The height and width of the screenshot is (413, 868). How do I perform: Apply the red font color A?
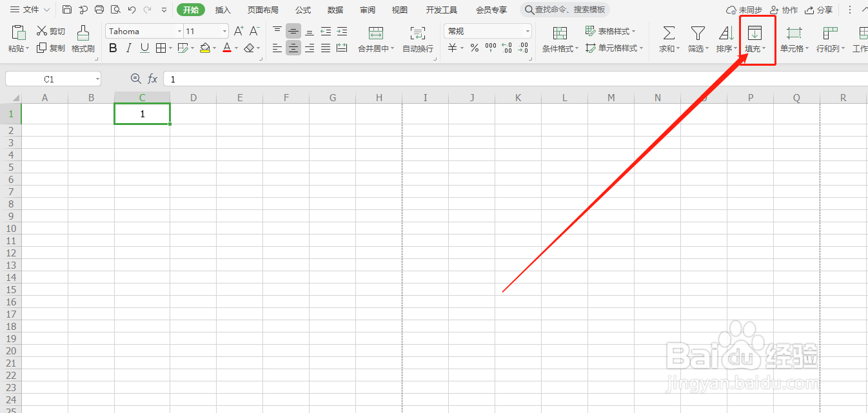pos(227,48)
